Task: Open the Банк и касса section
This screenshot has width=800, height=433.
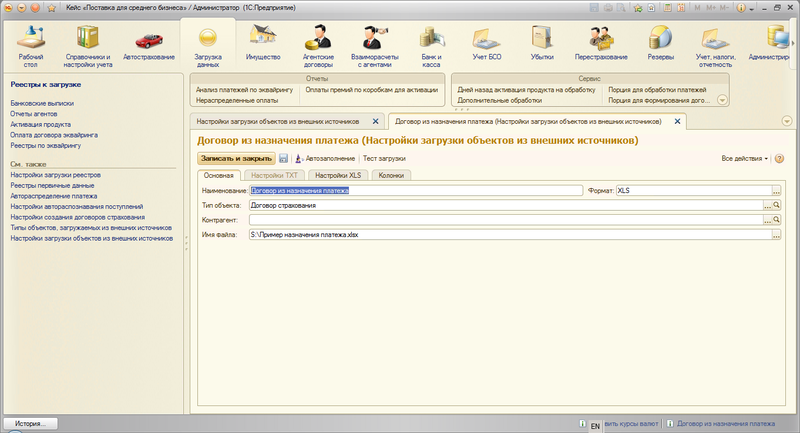Action: (432, 46)
